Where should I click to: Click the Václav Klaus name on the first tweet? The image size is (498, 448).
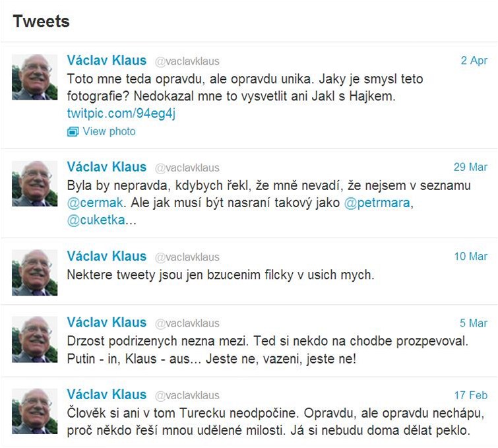(107, 60)
